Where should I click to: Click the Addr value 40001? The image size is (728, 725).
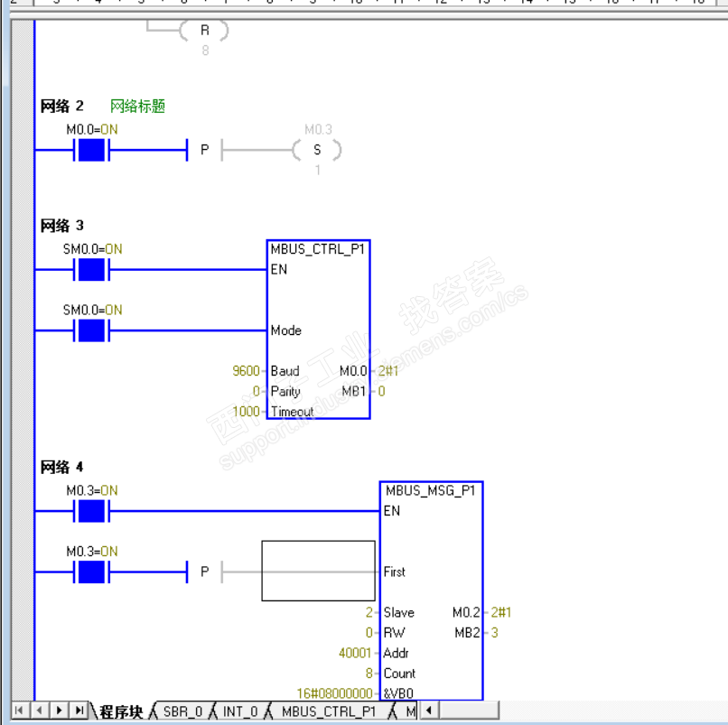pos(355,653)
